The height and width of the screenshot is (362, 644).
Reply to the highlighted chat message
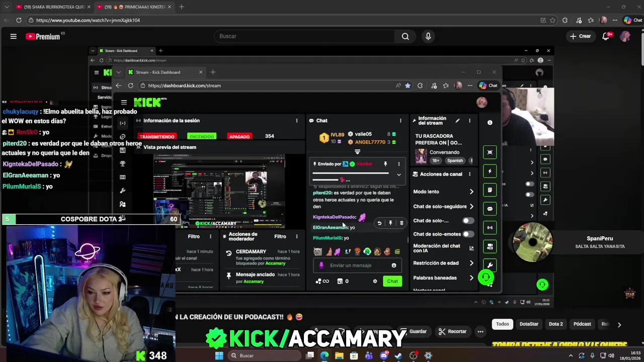[379, 223]
